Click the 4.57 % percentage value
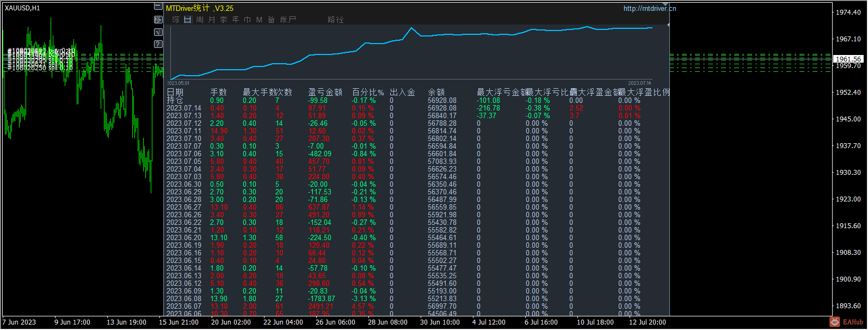The height and width of the screenshot is (330, 868). click(x=362, y=307)
